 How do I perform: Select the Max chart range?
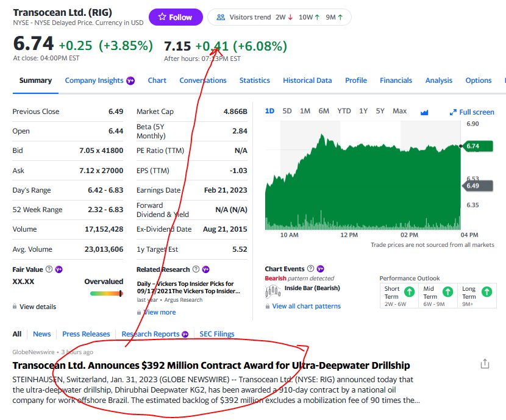click(x=399, y=112)
